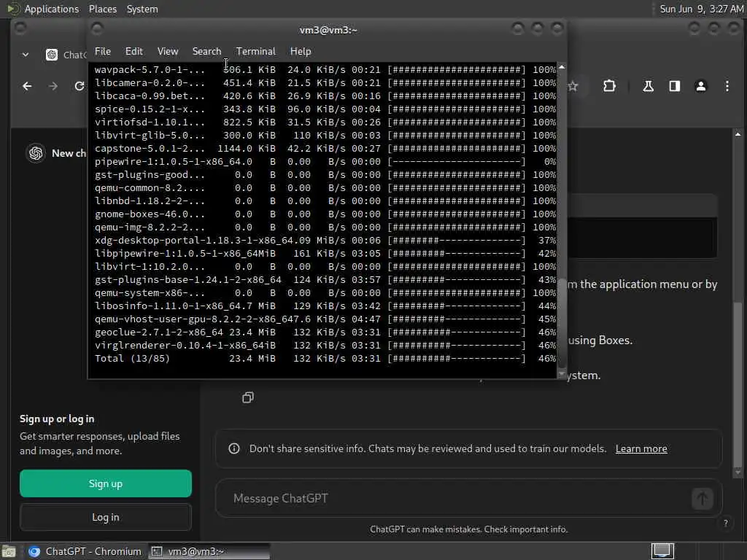
Task: Click the geoclue-2.7.1-2 download line
Action: coord(325,332)
